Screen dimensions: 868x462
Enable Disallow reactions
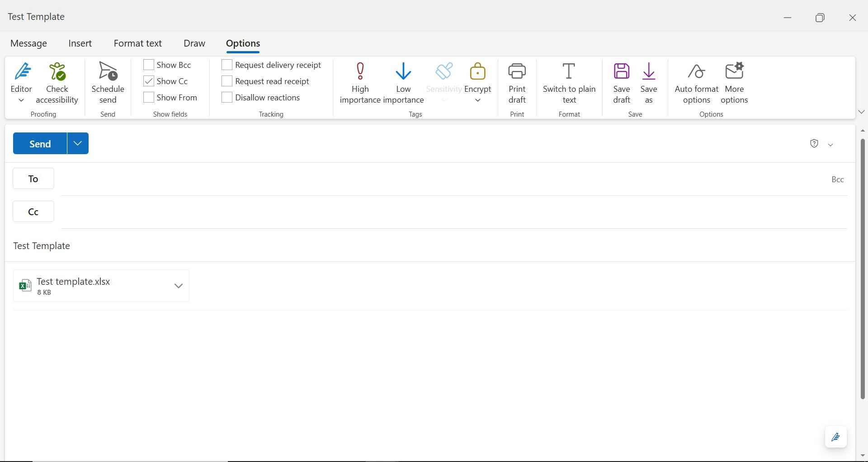[x=227, y=97]
